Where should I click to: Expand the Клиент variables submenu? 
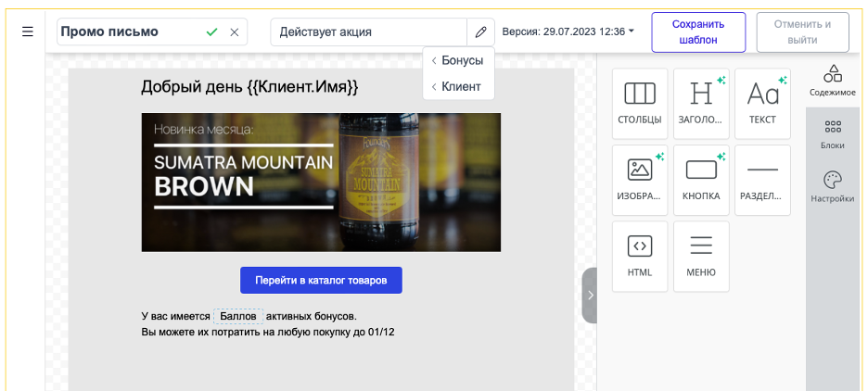[458, 87]
